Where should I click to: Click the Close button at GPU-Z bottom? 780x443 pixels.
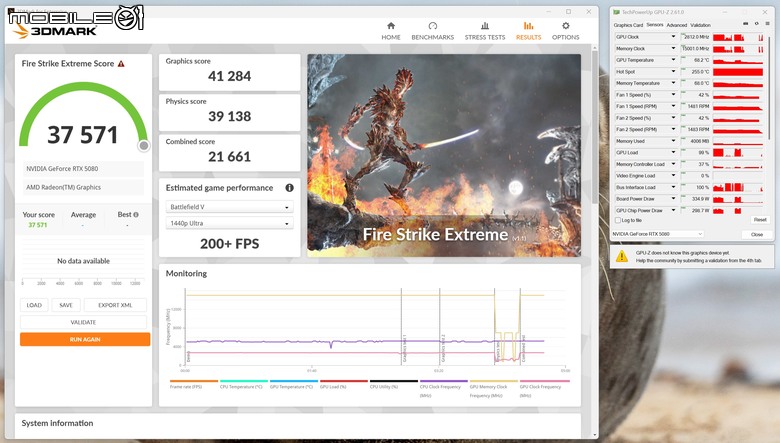coord(757,234)
